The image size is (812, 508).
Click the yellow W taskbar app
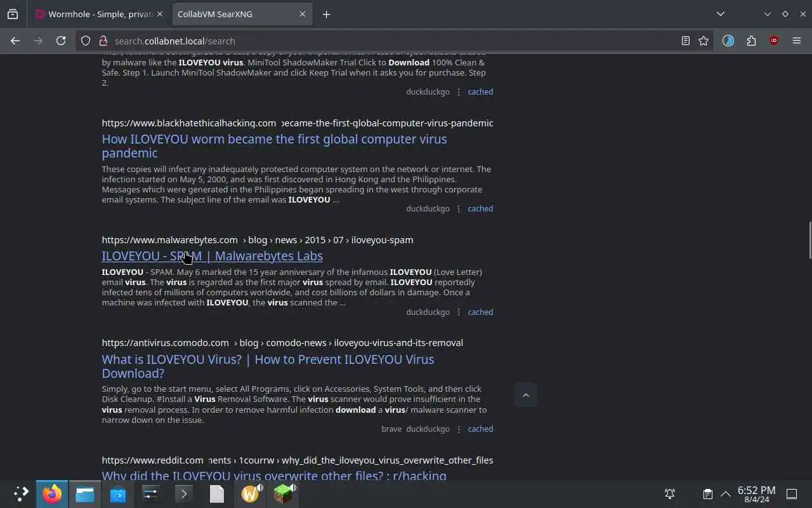click(251, 493)
